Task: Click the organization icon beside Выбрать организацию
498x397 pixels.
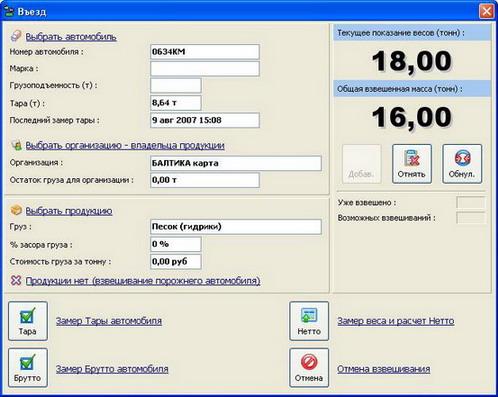Action: tap(16, 145)
